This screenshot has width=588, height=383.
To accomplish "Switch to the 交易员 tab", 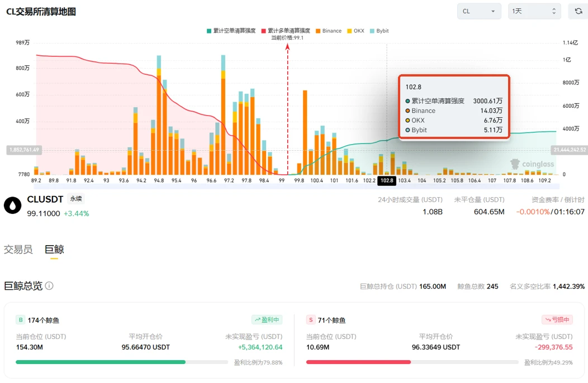I will click(18, 249).
